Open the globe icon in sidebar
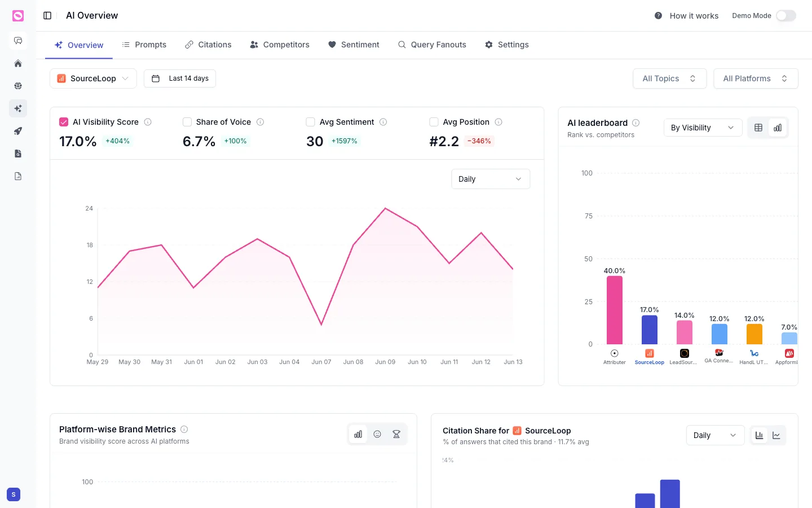 (18, 86)
